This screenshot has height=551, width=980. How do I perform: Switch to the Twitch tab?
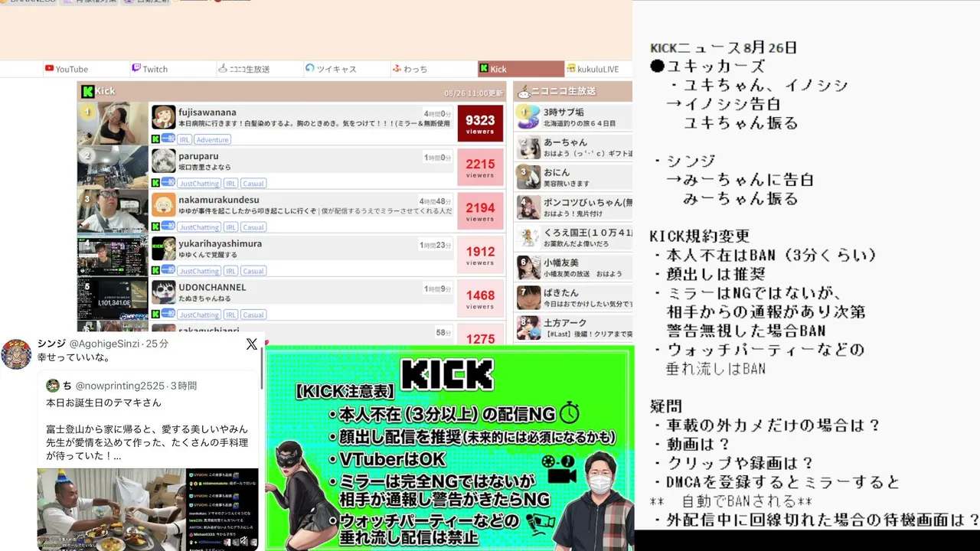[x=150, y=69]
